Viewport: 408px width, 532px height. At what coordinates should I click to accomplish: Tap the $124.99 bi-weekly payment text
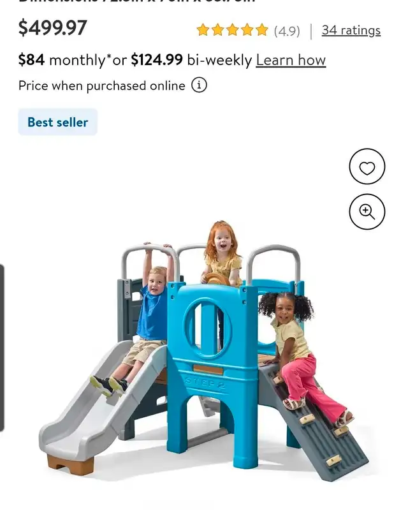point(192,60)
